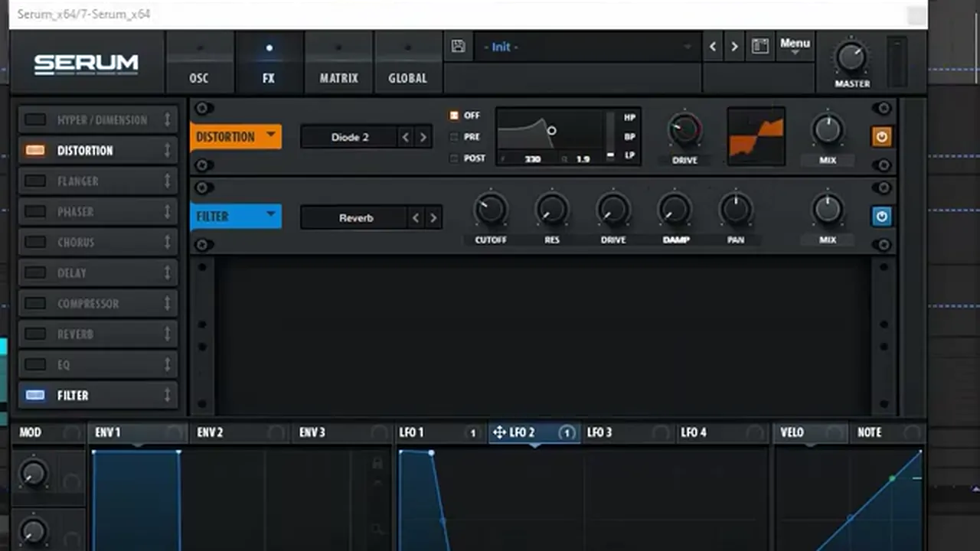This screenshot has width=980, height=551.
Task: Enable the Chorus effect in rack list
Action: pyautogui.click(x=35, y=243)
